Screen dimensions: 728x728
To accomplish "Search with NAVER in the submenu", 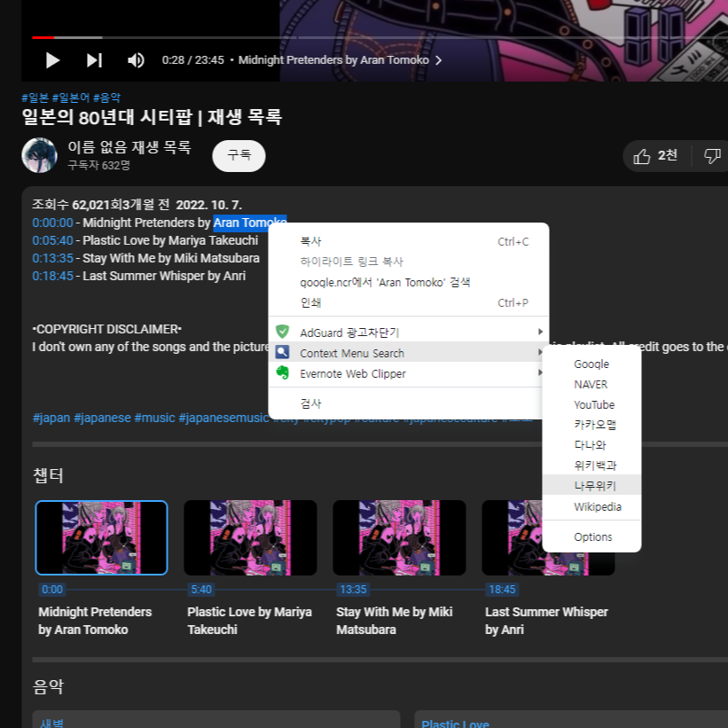I will 591,385.
